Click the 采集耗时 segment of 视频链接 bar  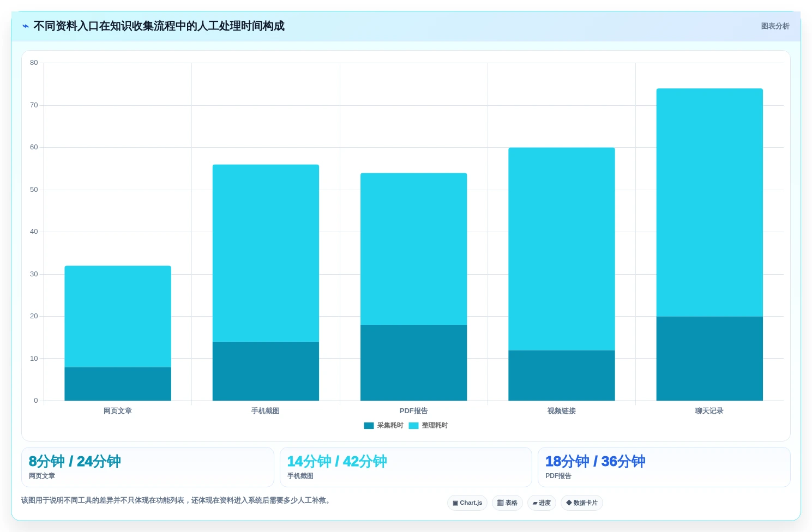point(562,376)
